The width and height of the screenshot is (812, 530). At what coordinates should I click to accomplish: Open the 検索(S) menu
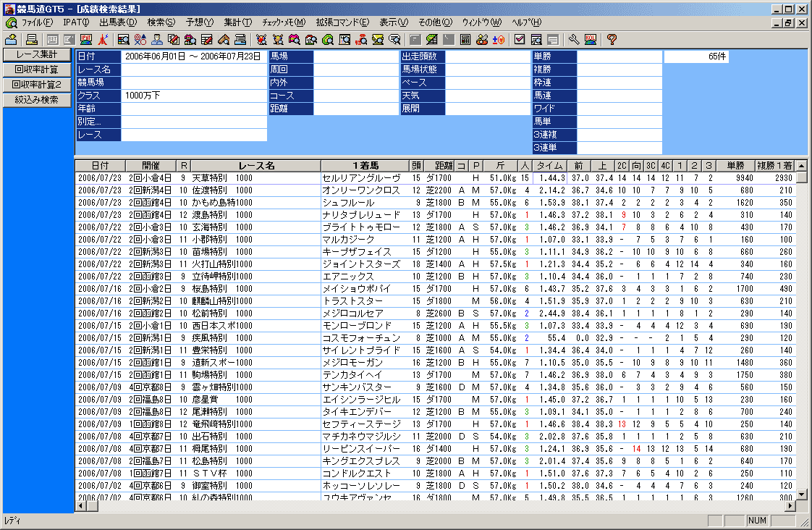161,22
